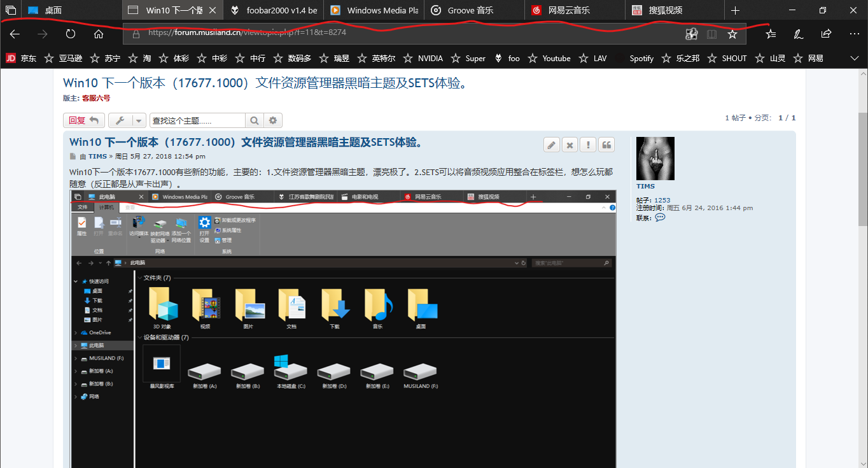Click the extension icon in the address bar

[x=691, y=34]
